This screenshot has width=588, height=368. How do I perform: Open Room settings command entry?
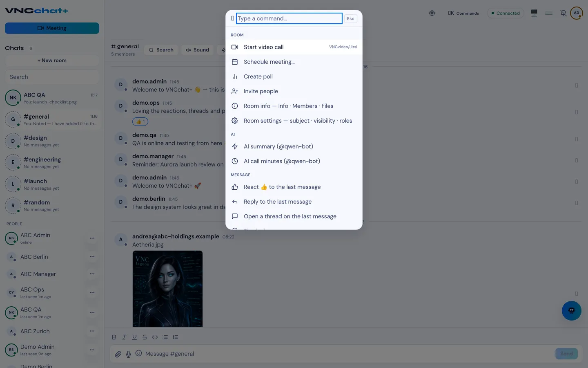pyautogui.click(x=294, y=121)
